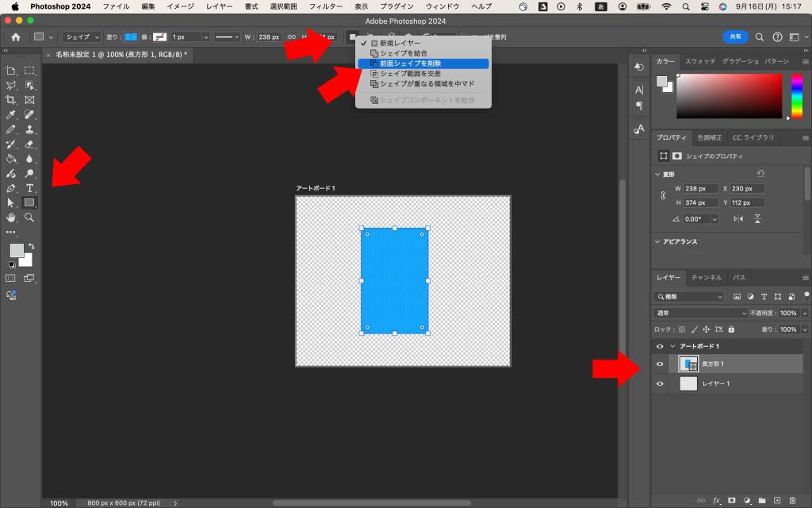Click the 共有 share button
Viewport: 812px width, 508px height.
click(x=735, y=37)
